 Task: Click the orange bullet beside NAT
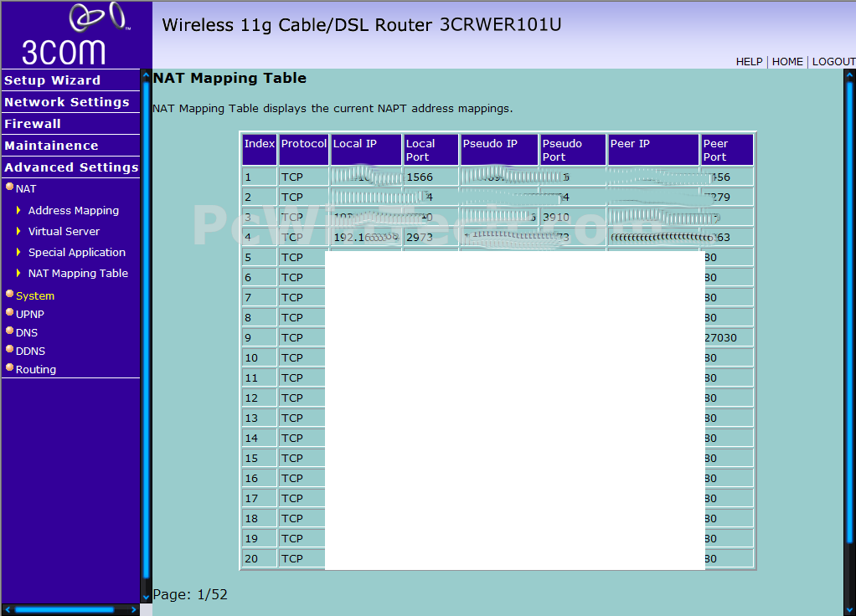(9, 187)
